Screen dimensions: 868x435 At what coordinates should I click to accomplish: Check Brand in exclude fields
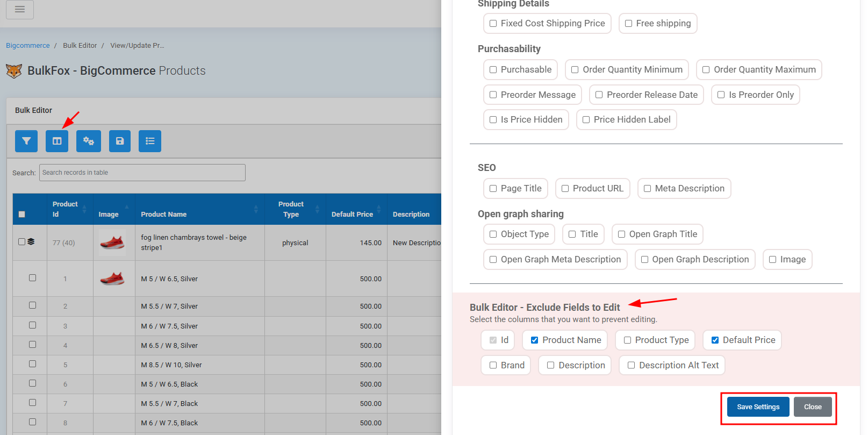coord(493,366)
